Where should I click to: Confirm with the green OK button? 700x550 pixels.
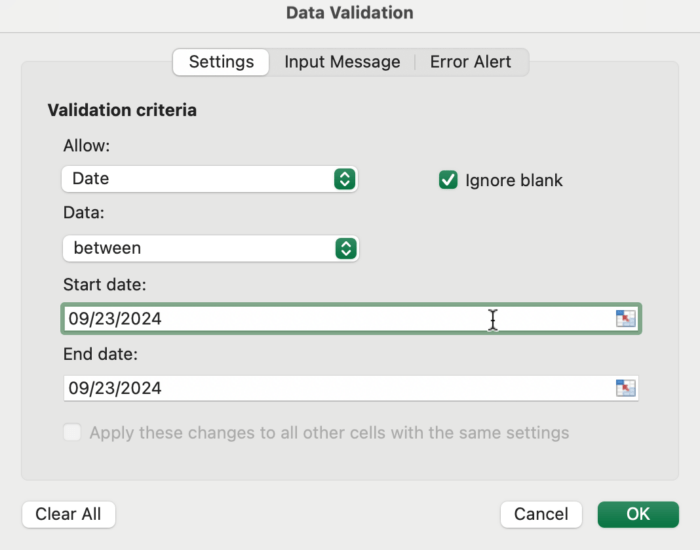[638, 514]
